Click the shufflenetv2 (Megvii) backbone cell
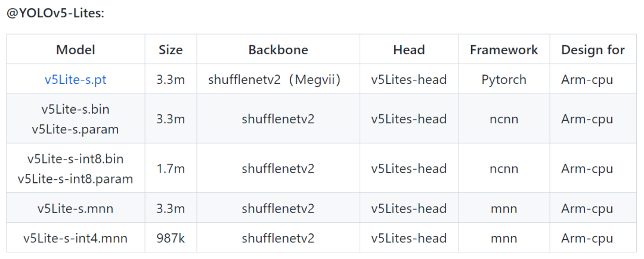 (x=274, y=79)
